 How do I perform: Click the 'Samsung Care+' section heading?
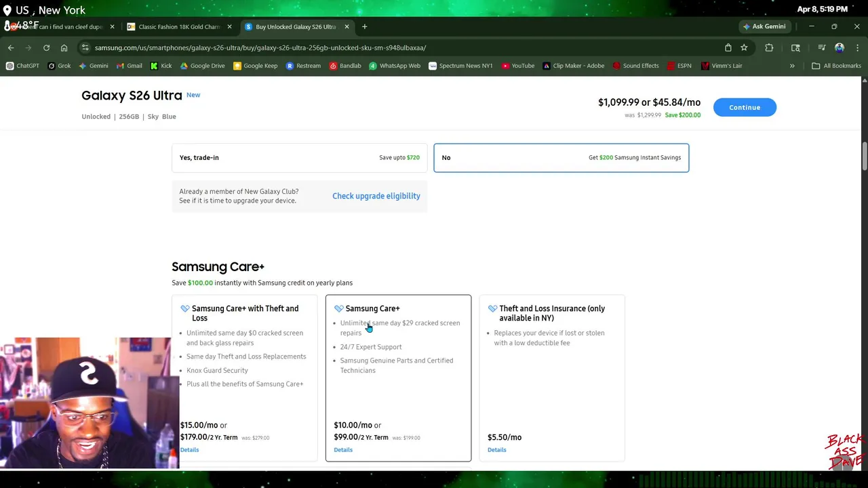click(218, 266)
